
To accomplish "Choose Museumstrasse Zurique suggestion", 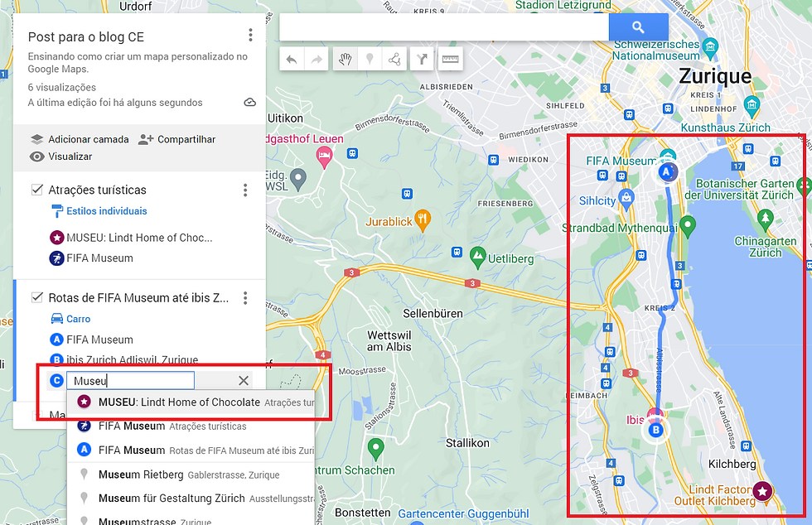I will click(x=191, y=520).
